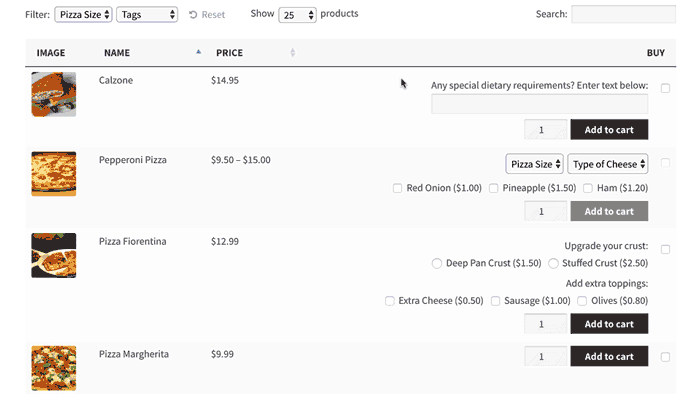Add the Calzone to cart
This screenshot has height=394, width=700.
(x=609, y=129)
